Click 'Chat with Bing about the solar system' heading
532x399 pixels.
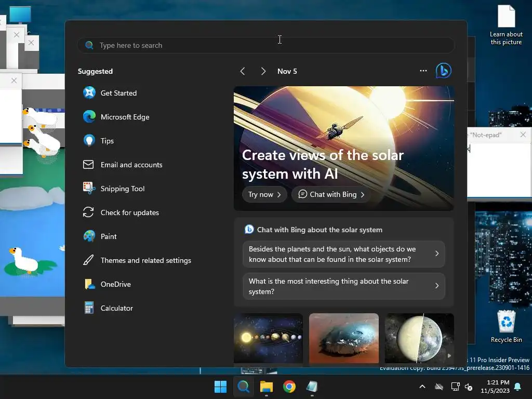320,230
